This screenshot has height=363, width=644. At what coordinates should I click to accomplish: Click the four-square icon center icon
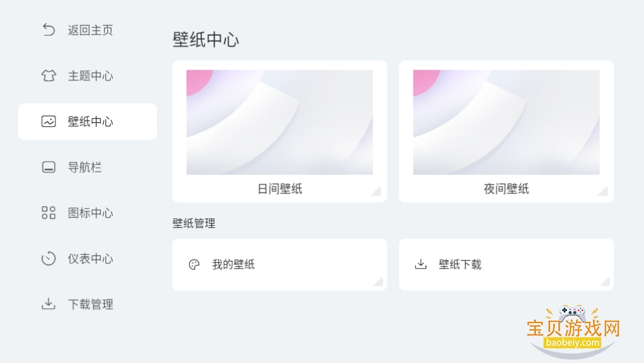coord(49,212)
